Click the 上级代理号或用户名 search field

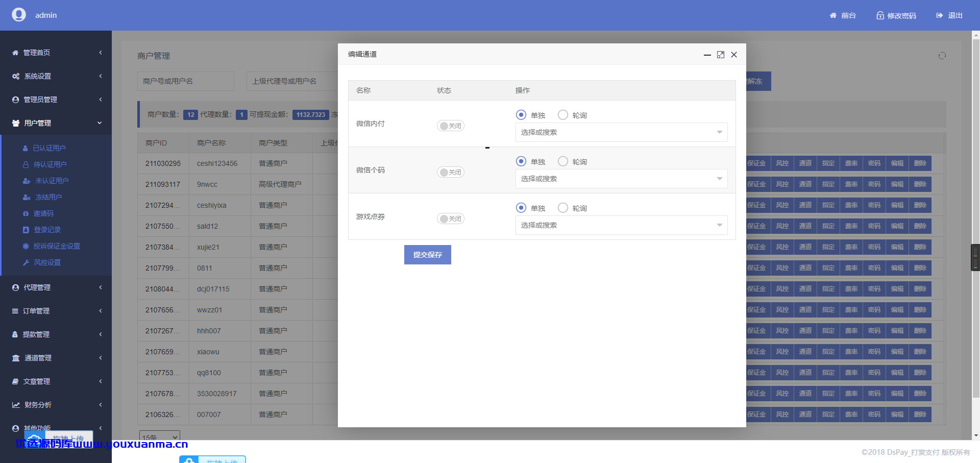point(292,81)
